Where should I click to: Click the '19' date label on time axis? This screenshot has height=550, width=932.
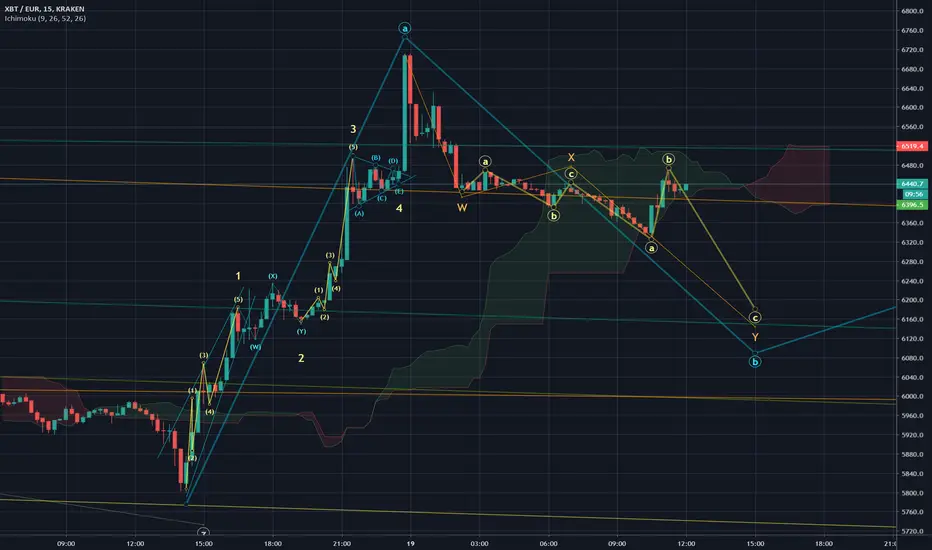pyautogui.click(x=410, y=543)
